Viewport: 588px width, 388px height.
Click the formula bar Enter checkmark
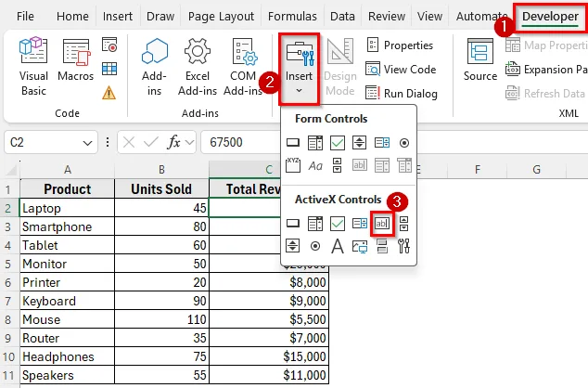pyautogui.click(x=151, y=142)
